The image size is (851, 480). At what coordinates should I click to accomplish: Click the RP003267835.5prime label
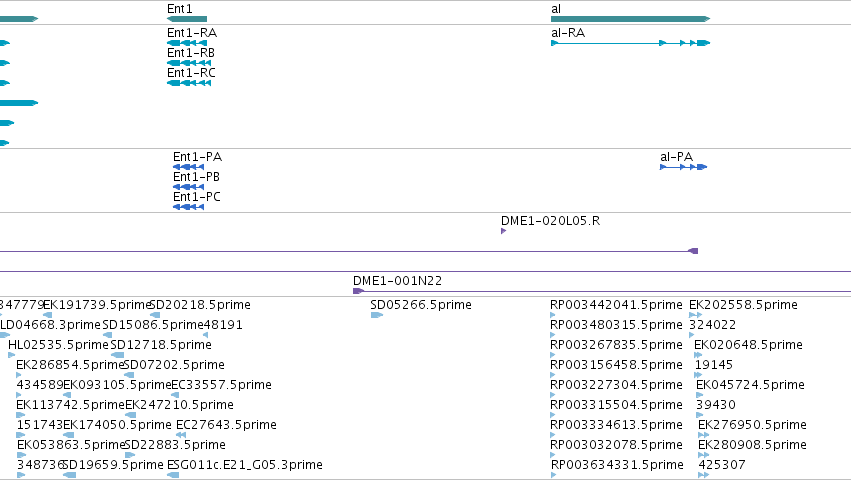coord(616,345)
